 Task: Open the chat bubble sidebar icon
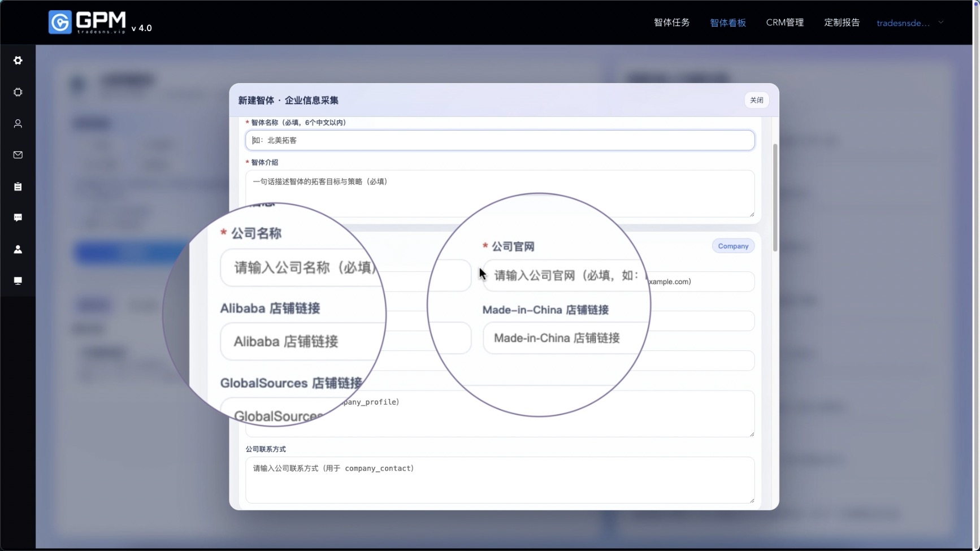18,218
